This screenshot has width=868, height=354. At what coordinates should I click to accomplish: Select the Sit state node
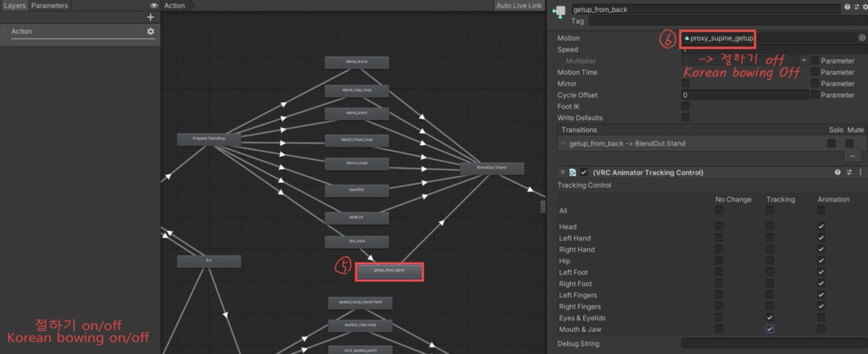209,261
